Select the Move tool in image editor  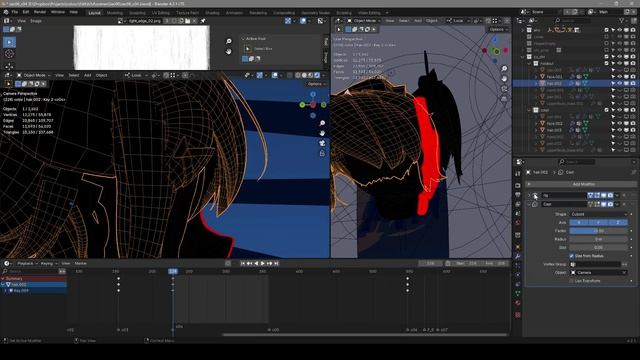[9, 66]
